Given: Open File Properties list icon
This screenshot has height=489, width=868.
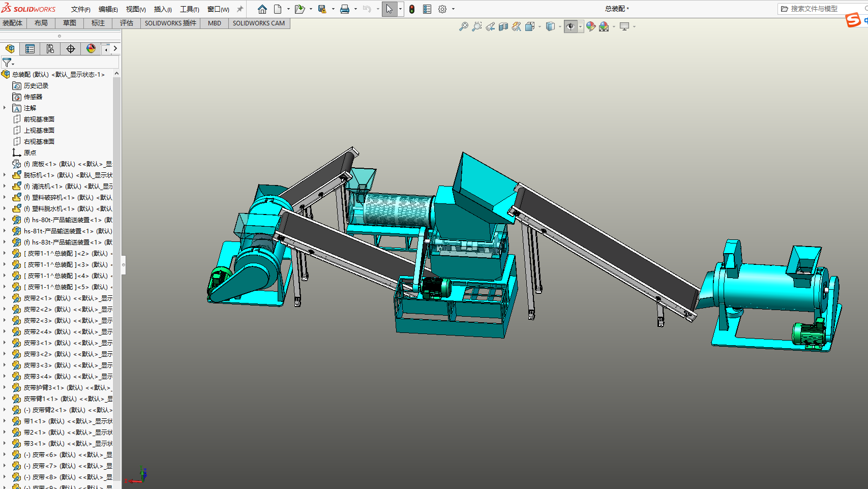Looking at the screenshot, I should coord(427,9).
